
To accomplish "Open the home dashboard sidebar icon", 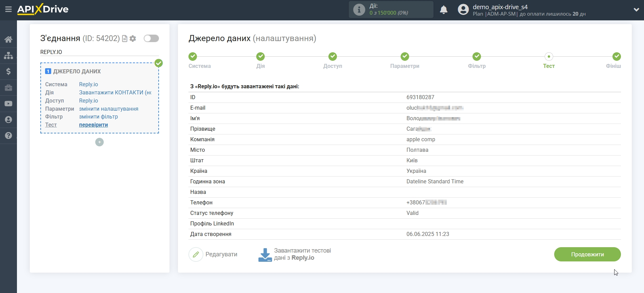I will (x=8, y=39).
